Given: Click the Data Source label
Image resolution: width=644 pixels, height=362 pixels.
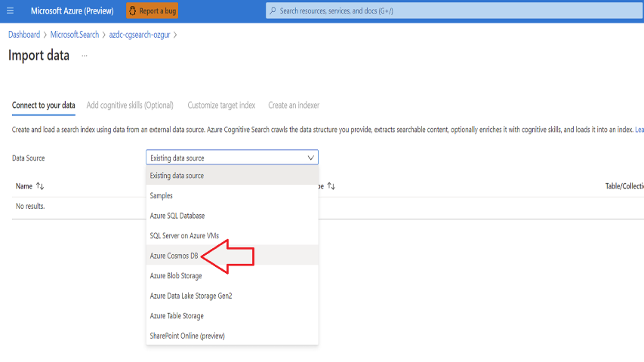Looking at the screenshot, I should point(29,158).
